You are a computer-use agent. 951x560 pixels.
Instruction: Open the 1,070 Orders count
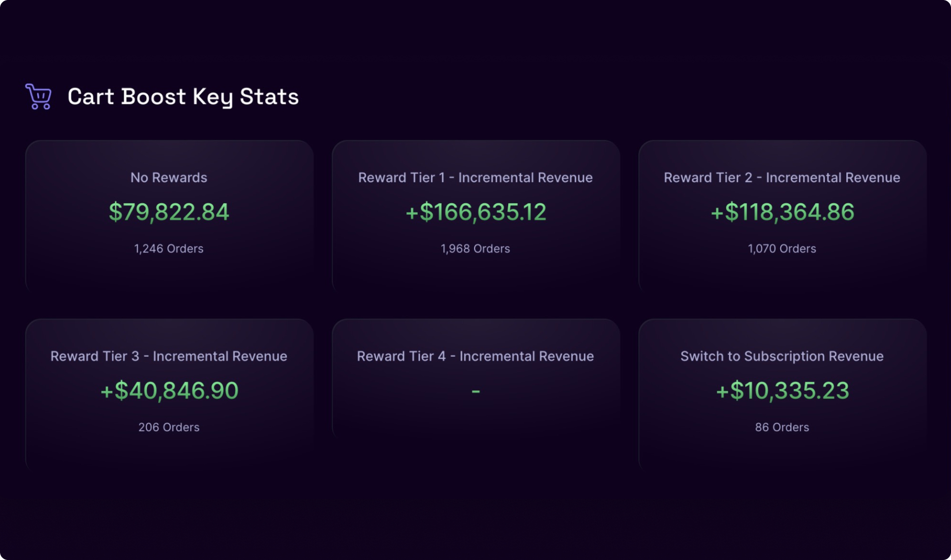(782, 248)
